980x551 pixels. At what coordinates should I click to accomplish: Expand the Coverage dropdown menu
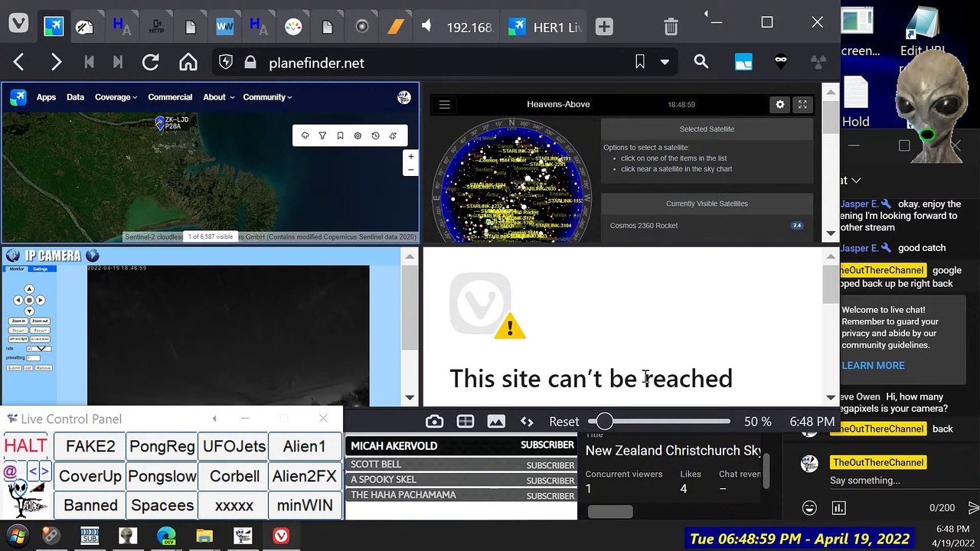click(x=116, y=97)
